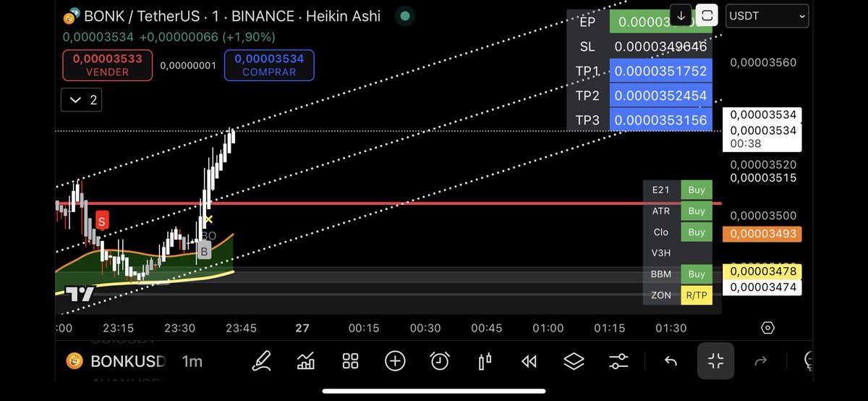Image resolution: width=868 pixels, height=401 pixels.
Task: Tap the yellow R/TP cell in ZON row
Action: pyautogui.click(x=697, y=295)
